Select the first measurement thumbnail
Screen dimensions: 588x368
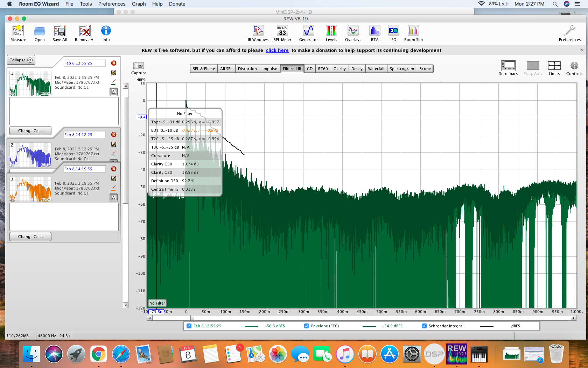tap(31, 83)
